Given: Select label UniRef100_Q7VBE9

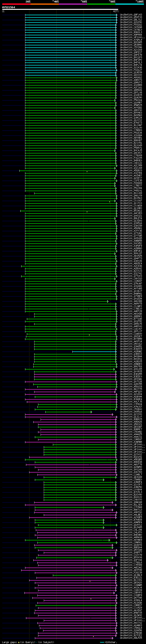Looking at the screenshot, I should click(x=131, y=296).
